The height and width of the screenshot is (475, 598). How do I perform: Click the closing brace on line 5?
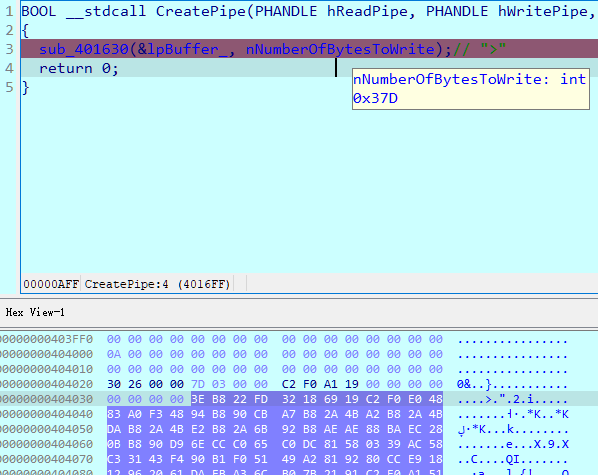[x=25, y=88]
